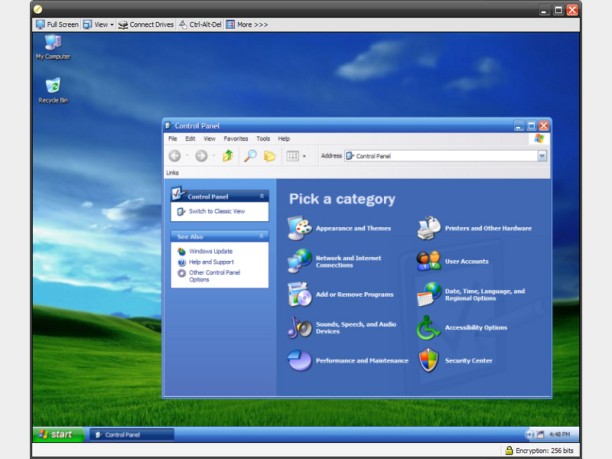Switch to Classic View
Viewport: 612px width, 459px height.
[217, 212]
